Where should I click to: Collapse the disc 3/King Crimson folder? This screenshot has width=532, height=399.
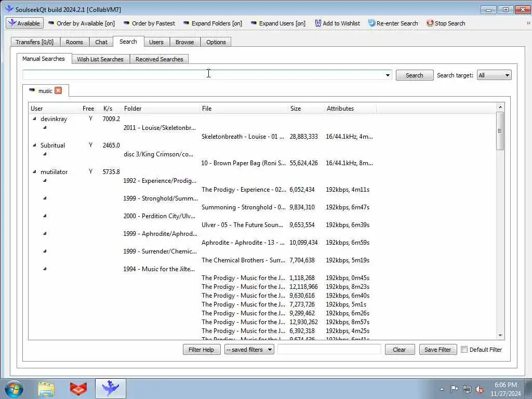pyautogui.click(x=45, y=154)
